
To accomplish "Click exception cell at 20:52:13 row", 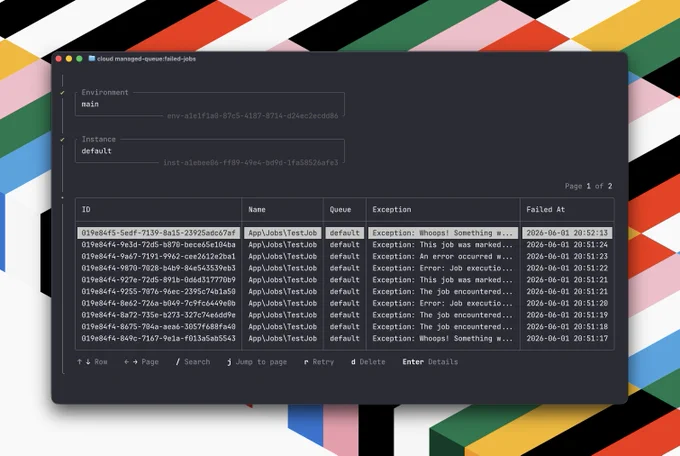I will tap(443, 233).
